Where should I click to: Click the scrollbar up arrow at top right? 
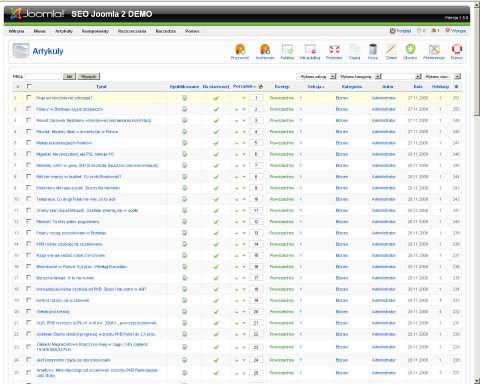coord(477,5)
